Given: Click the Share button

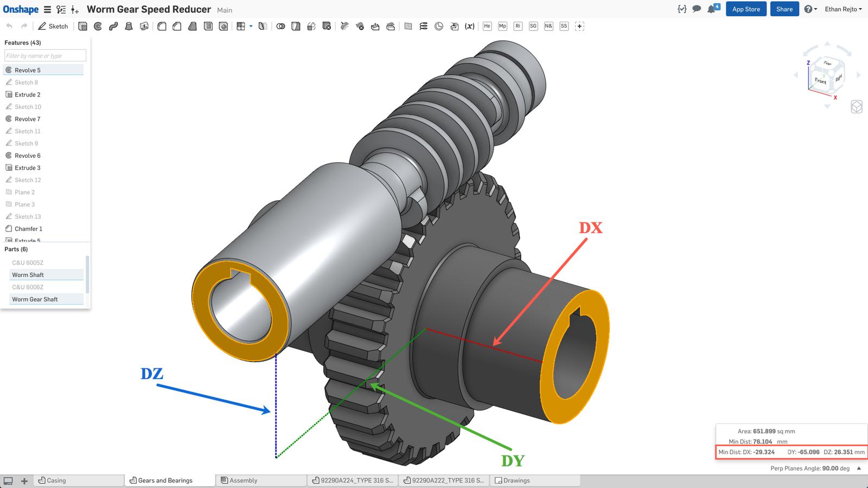Looking at the screenshot, I should click(784, 9).
